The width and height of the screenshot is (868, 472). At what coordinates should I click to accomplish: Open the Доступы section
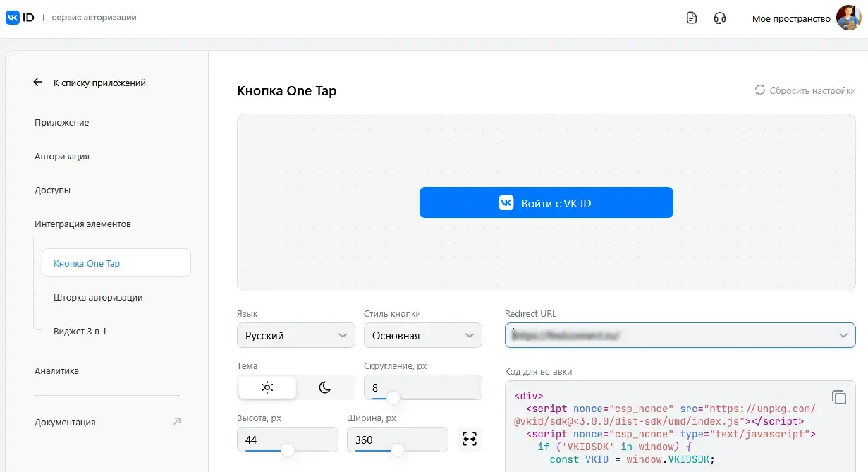52,190
